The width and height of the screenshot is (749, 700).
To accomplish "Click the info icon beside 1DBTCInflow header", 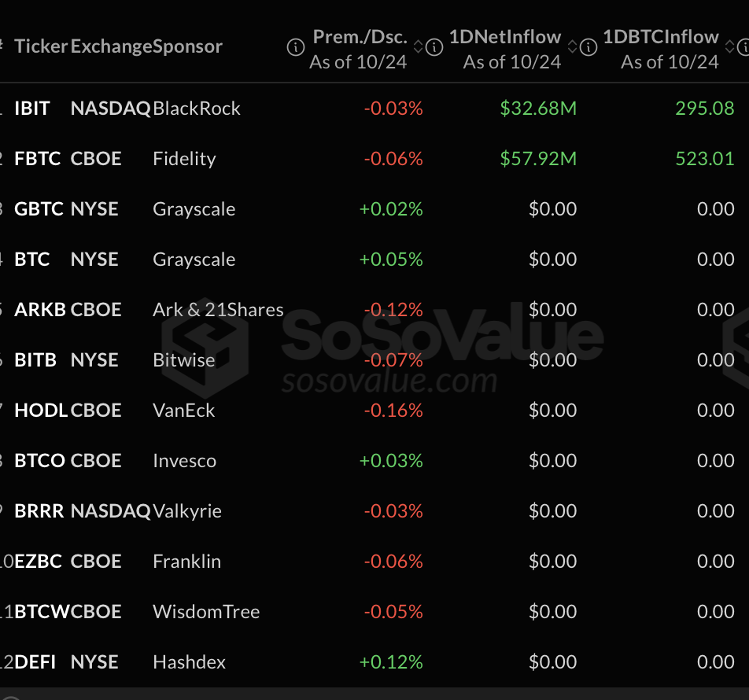I will click(588, 48).
